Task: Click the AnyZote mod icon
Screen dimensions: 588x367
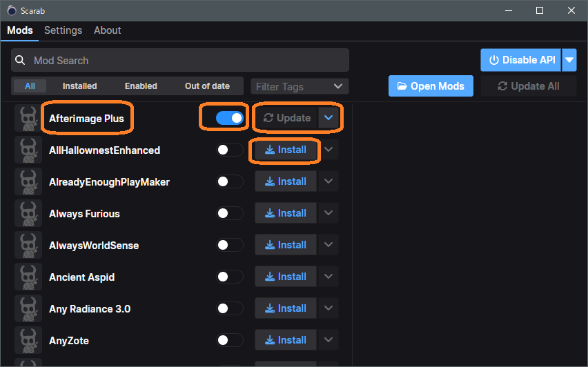Action: coord(28,340)
